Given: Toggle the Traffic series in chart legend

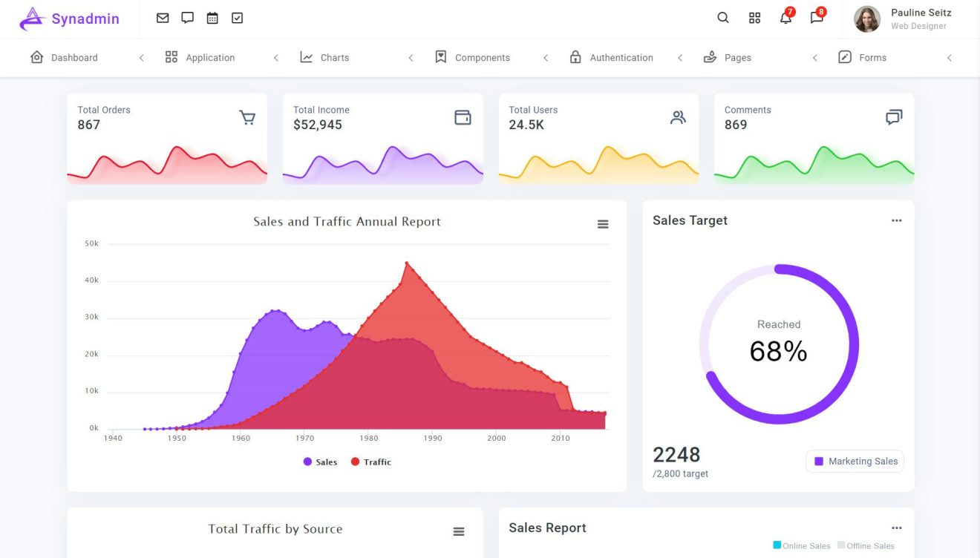Looking at the screenshot, I should (370, 462).
